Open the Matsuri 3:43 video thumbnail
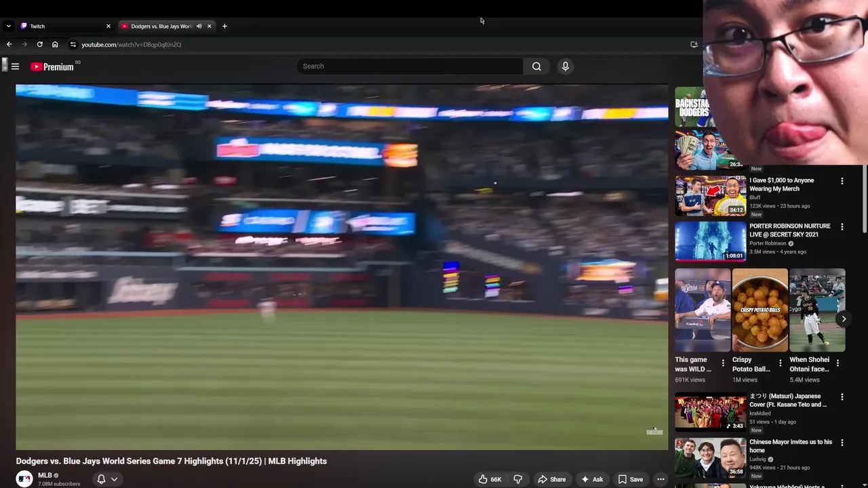868x488 pixels. [710, 411]
